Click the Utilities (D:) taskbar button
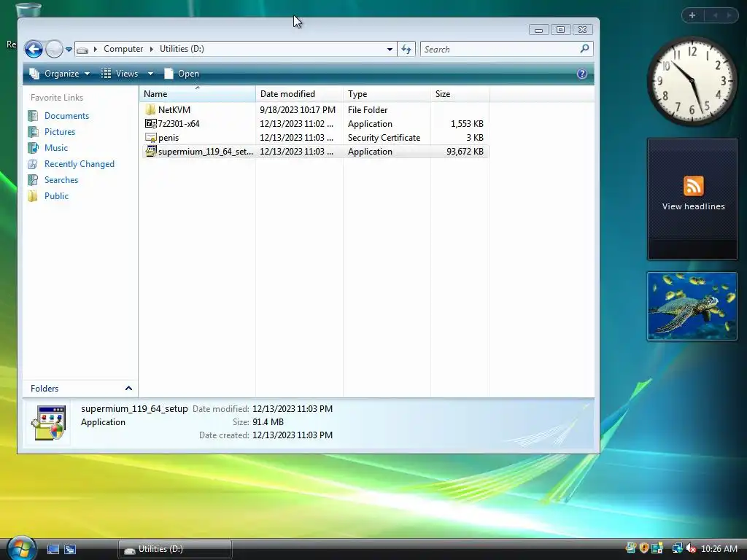The height and width of the screenshot is (560, 747). pos(175,550)
